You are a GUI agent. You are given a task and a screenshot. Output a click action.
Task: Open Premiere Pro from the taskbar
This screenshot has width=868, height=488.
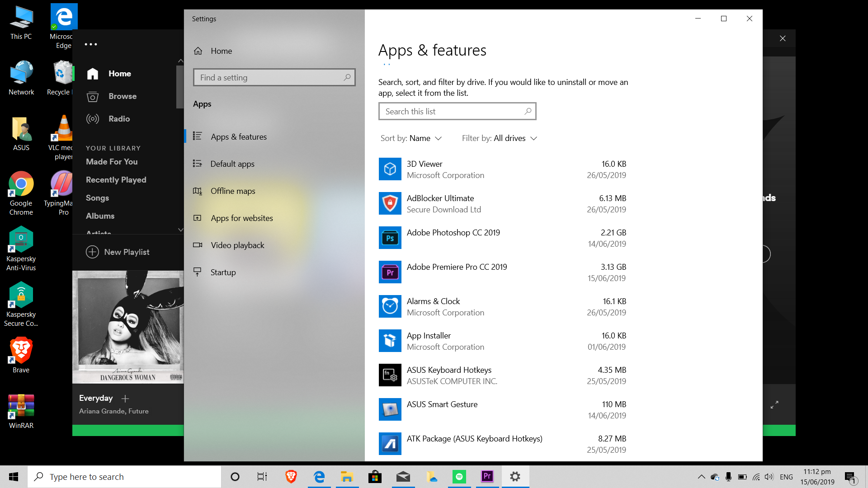(487, 476)
